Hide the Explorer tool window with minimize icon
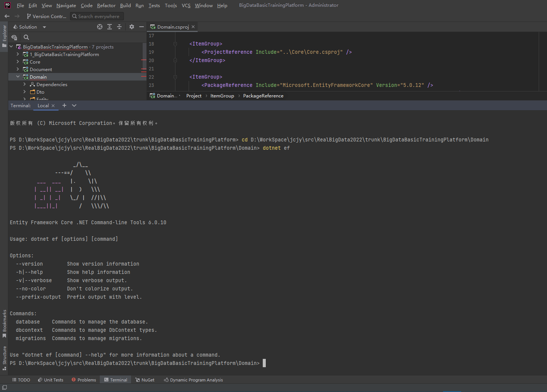 [x=141, y=27]
